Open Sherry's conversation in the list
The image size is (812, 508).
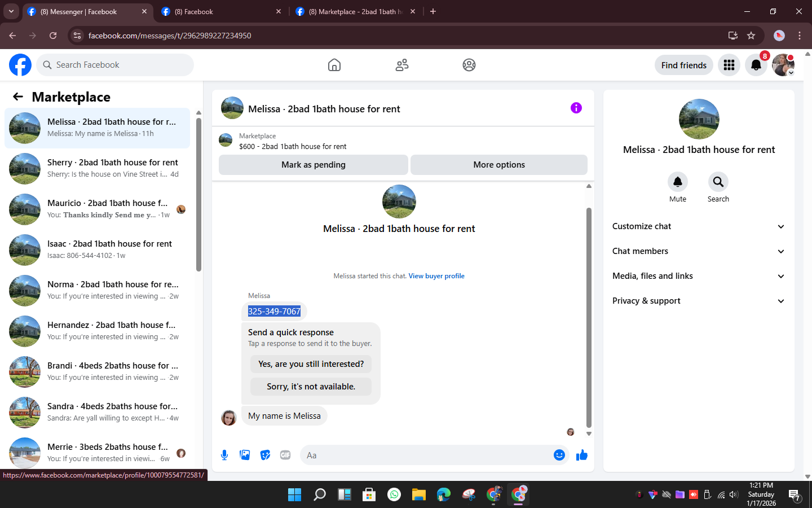pyautogui.click(x=97, y=169)
